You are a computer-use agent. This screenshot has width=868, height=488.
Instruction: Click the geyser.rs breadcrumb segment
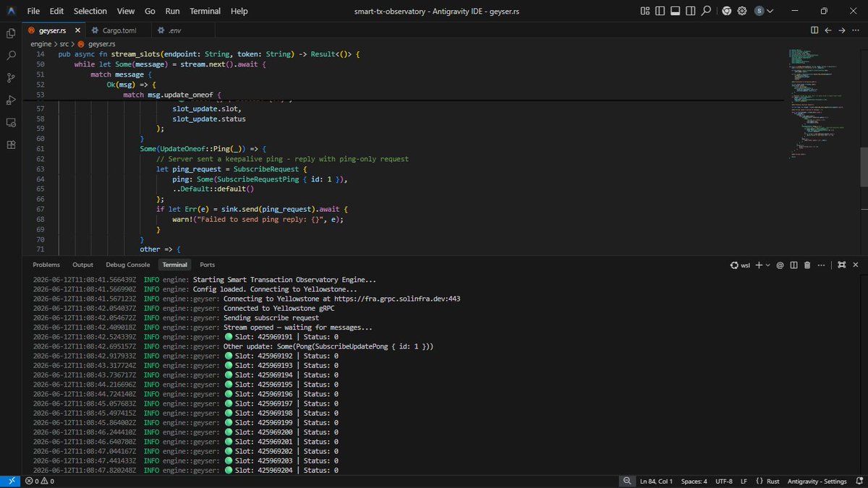point(101,43)
